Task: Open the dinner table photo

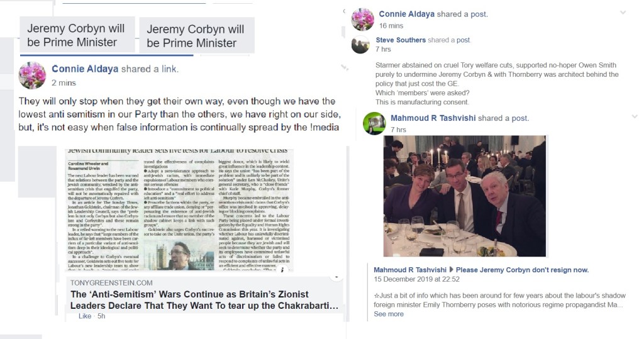Action: click(465, 196)
